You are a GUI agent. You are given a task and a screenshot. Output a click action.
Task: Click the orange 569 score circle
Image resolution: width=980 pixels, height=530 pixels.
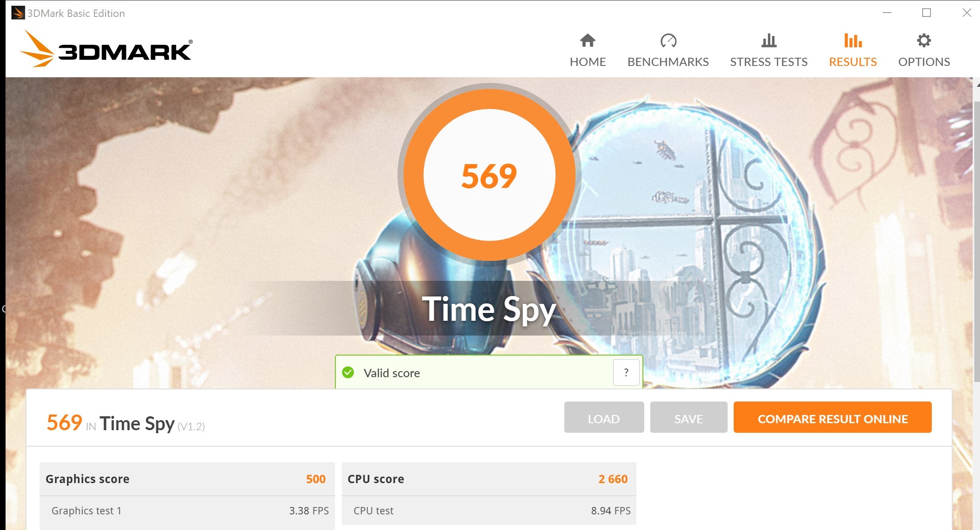click(489, 174)
